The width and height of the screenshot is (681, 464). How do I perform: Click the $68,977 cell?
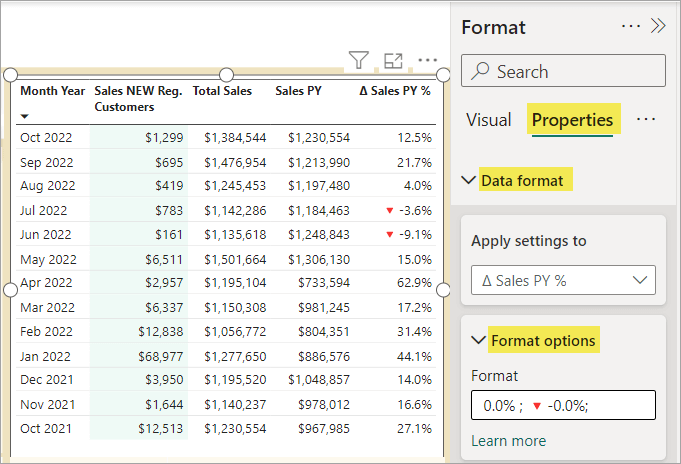point(161,357)
